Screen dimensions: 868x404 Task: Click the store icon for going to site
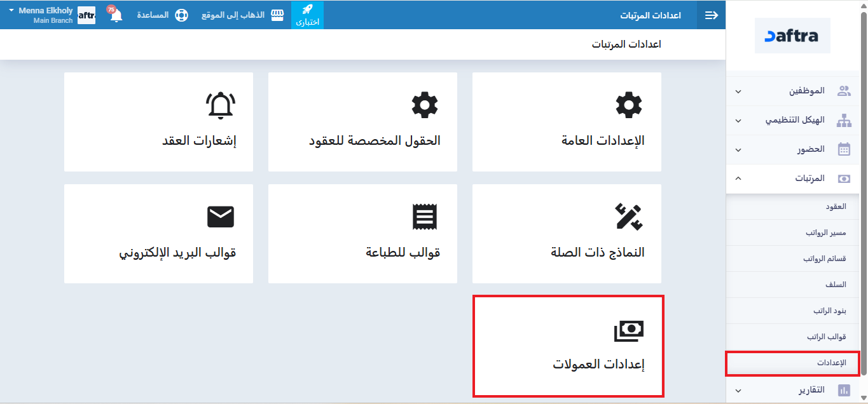point(277,15)
